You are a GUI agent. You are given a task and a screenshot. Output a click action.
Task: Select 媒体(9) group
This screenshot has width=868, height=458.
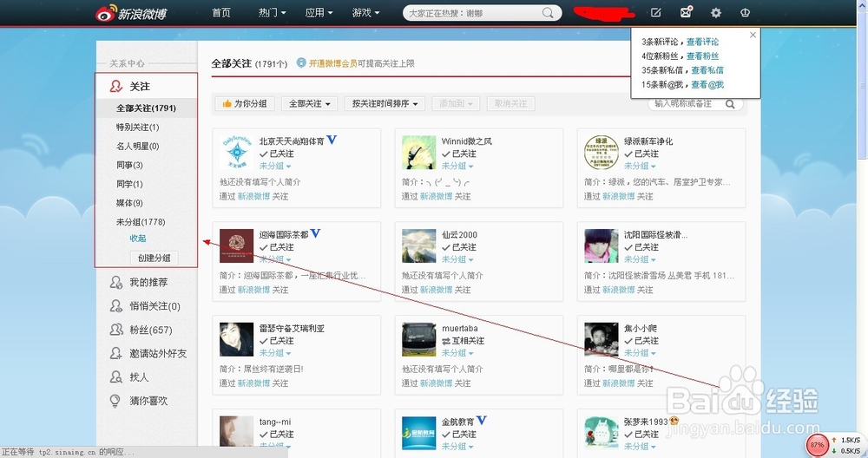(129, 203)
